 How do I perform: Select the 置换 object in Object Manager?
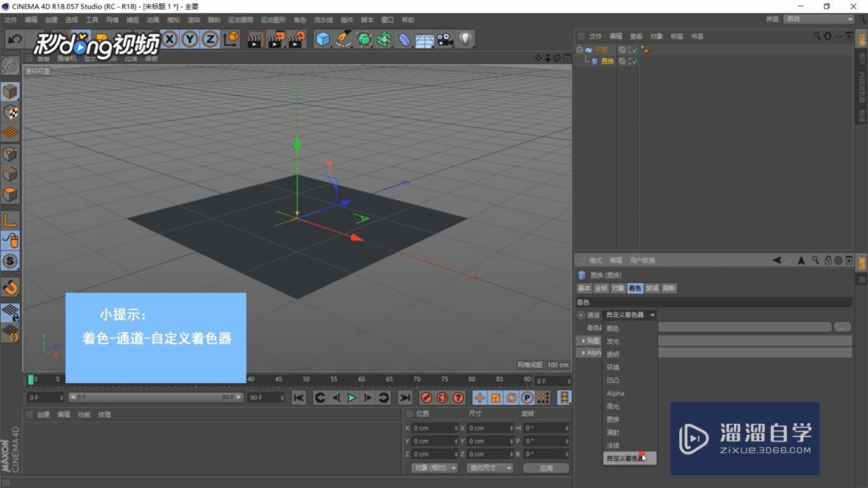(607, 62)
